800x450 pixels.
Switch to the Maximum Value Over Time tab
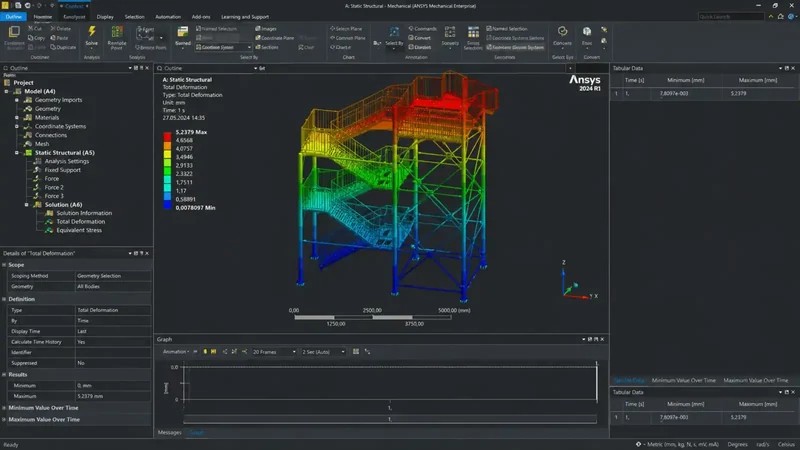[x=756, y=380]
